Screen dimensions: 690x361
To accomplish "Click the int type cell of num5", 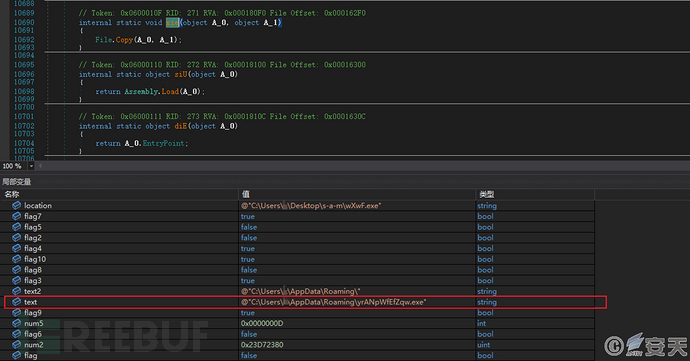I will point(481,323).
